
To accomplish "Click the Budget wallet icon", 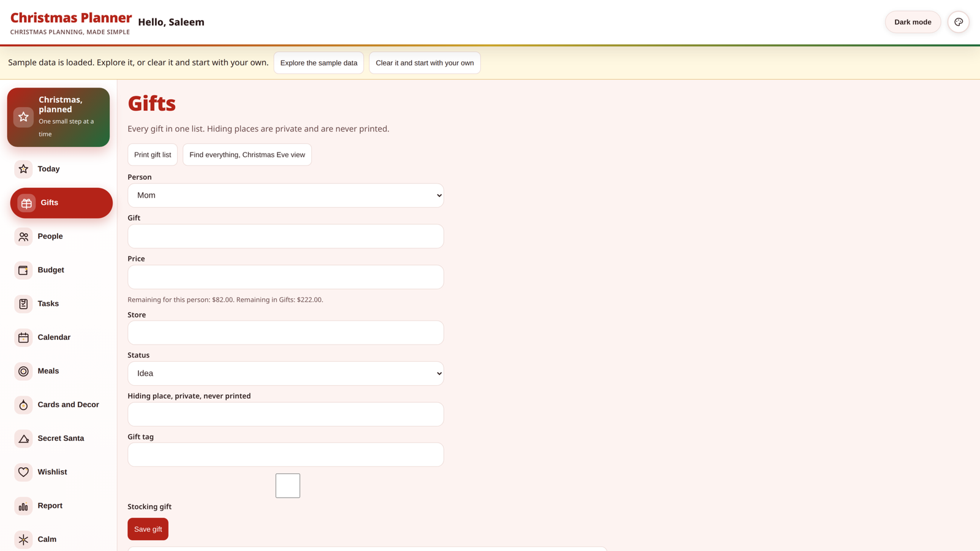I will pos(23,270).
